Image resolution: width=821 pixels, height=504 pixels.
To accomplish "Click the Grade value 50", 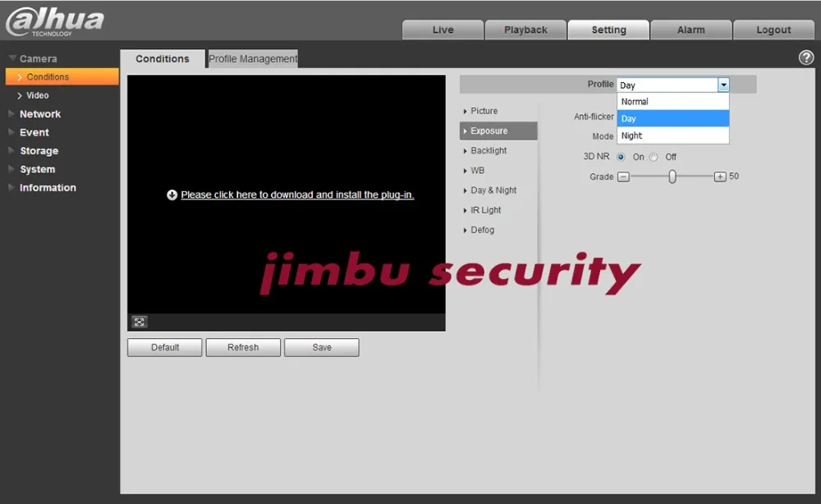I will [734, 176].
